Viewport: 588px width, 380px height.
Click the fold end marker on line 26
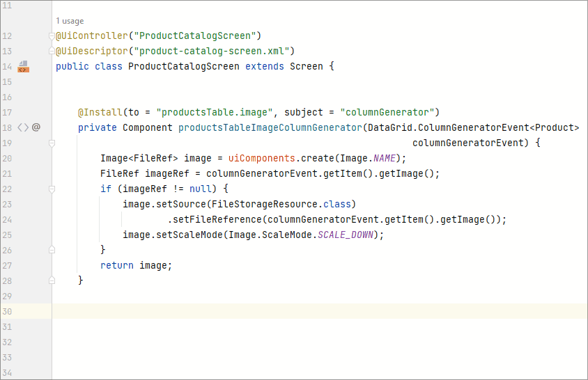click(x=52, y=250)
